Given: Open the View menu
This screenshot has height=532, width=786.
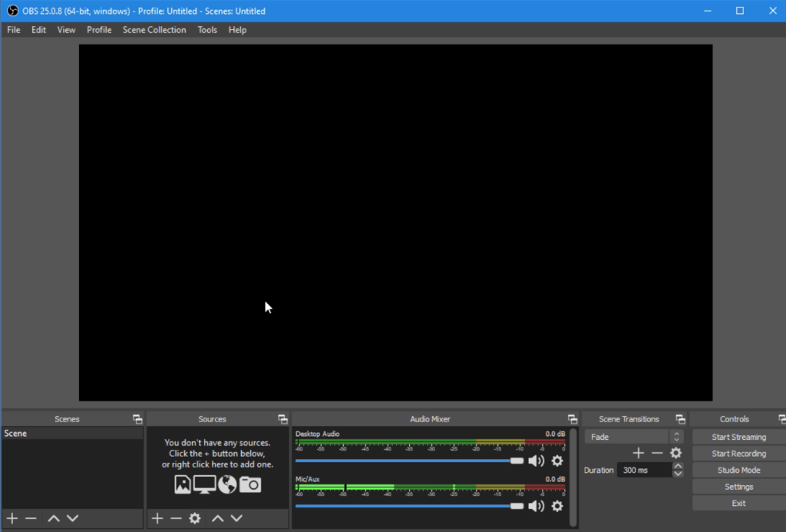Looking at the screenshot, I should click(66, 30).
